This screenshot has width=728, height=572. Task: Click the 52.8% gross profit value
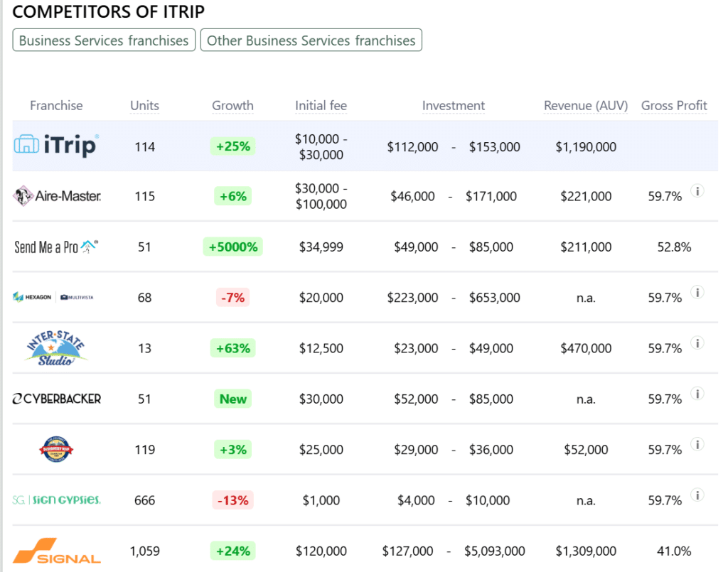(x=674, y=247)
